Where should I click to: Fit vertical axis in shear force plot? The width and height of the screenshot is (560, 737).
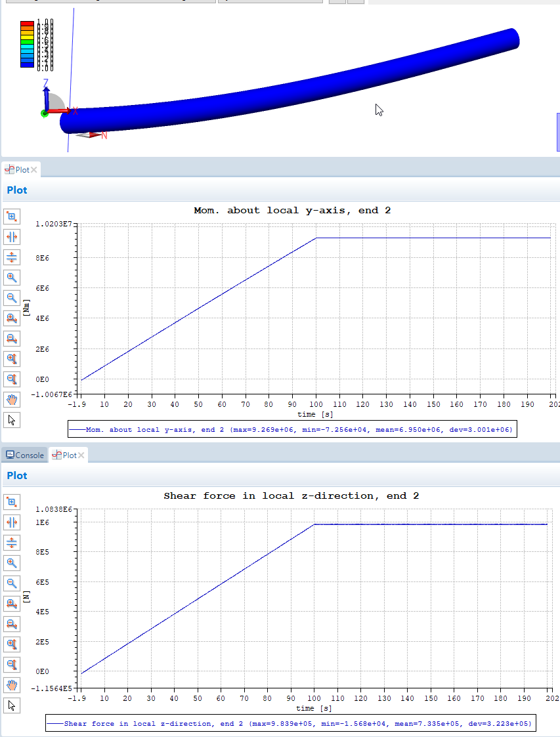[12, 542]
